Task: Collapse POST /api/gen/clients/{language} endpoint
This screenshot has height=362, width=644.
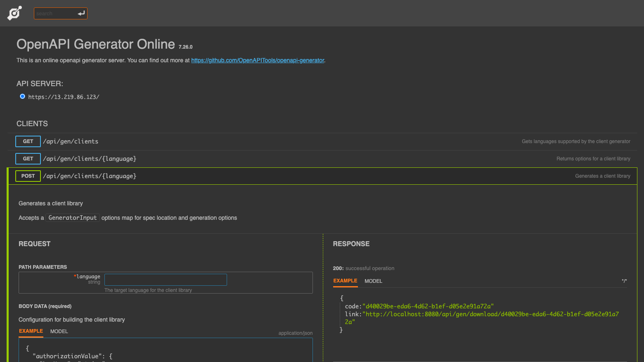Action: coord(323,176)
